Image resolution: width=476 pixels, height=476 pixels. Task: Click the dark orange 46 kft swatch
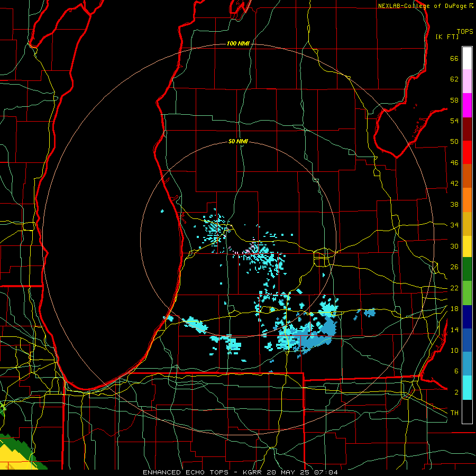click(467, 176)
